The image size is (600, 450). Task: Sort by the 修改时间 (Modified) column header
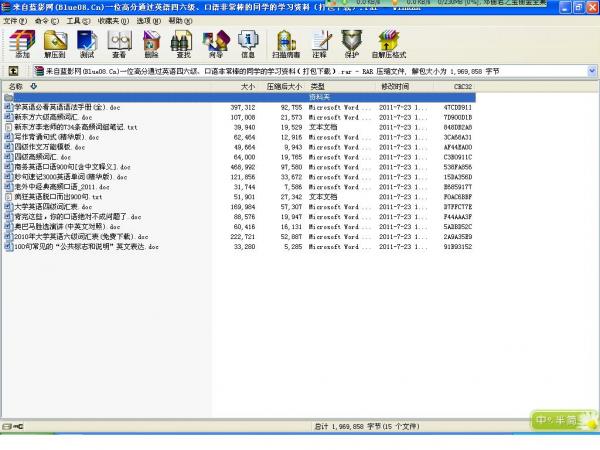point(395,86)
